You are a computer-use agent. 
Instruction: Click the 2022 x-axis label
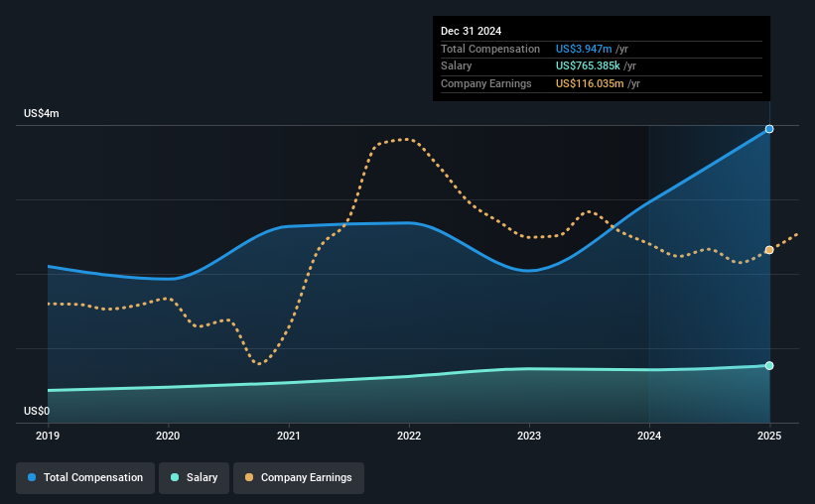tap(409, 436)
